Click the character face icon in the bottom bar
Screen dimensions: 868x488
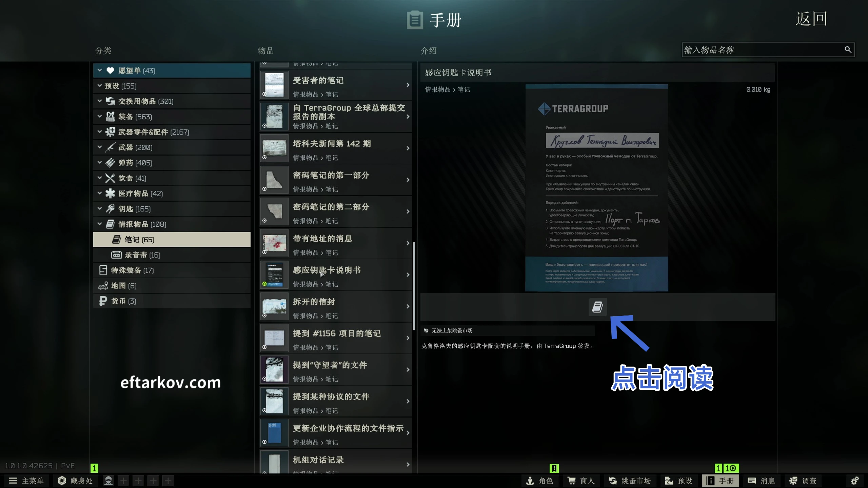(x=108, y=481)
